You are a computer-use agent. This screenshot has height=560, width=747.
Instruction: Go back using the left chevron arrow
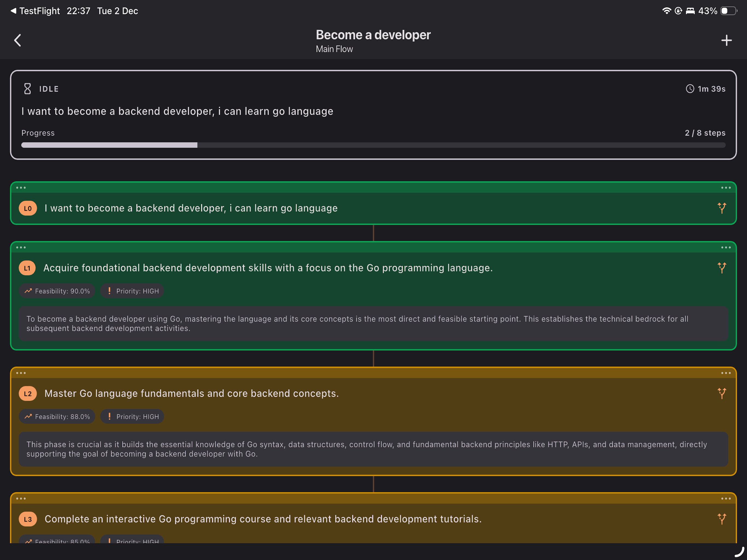(x=17, y=40)
